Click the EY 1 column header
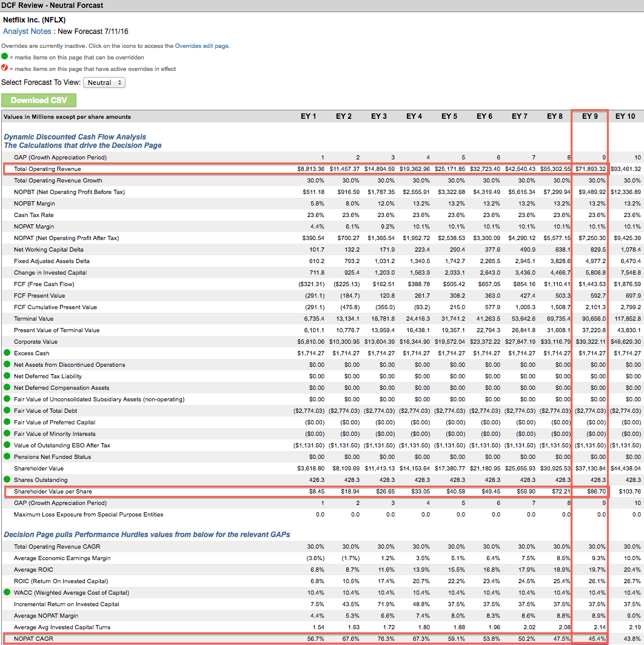This screenshot has height=645, width=644. [308, 116]
